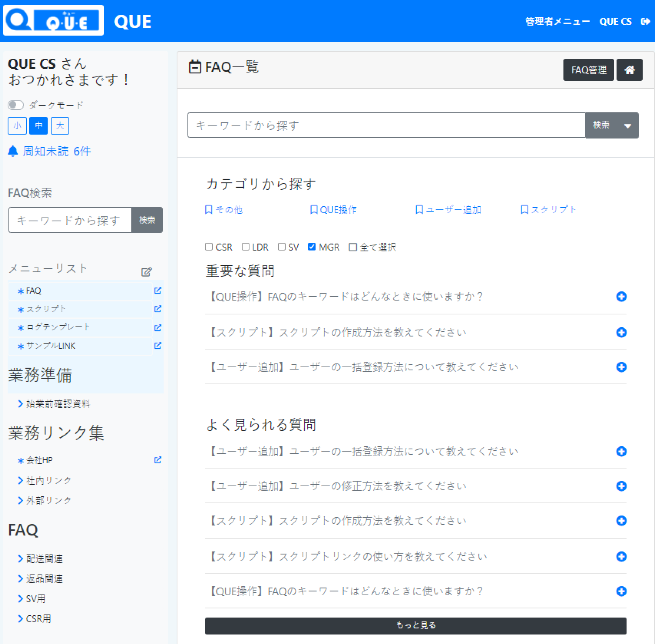Check the 全て選択 checkbox
The width and height of the screenshot is (655, 644).
click(353, 247)
